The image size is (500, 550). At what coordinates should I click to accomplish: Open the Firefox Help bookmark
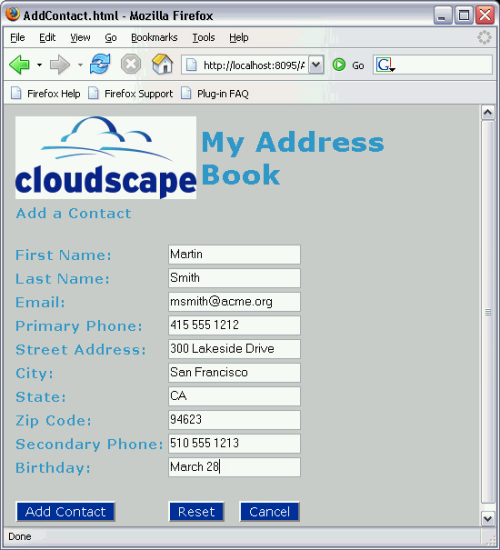pos(46,94)
